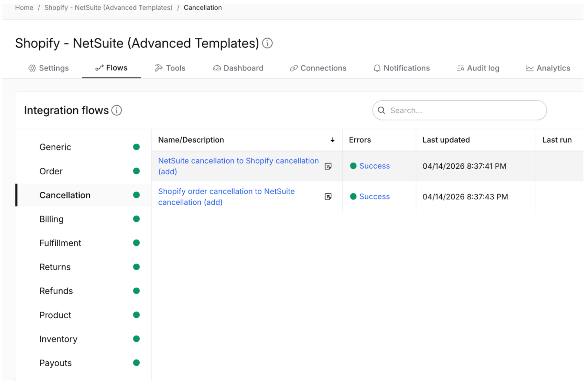Open the notes icon for Shopify order cancellation flow
The width and height of the screenshot is (588, 384).
pyautogui.click(x=328, y=197)
